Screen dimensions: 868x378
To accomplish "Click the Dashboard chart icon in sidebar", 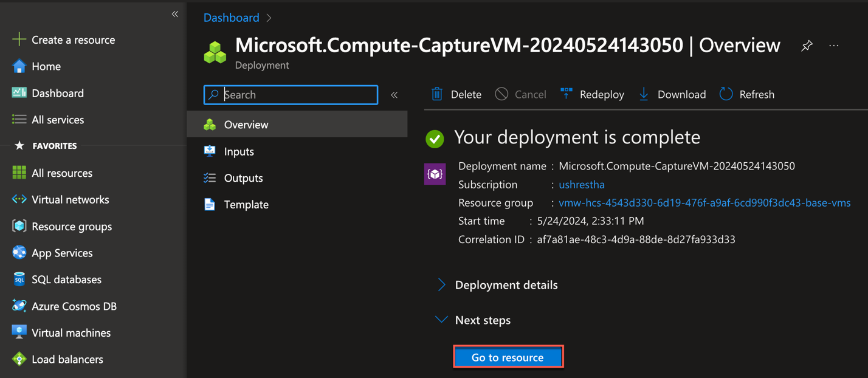I will click(x=19, y=92).
